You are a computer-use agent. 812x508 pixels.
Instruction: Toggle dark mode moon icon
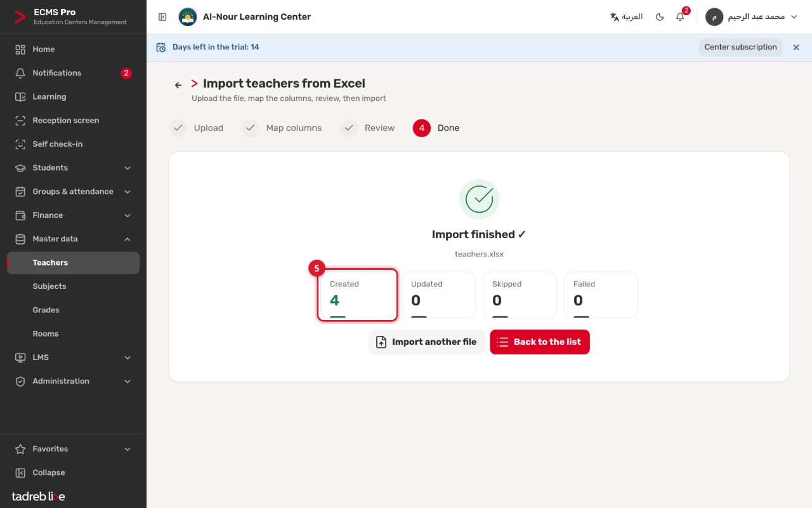[660, 17]
